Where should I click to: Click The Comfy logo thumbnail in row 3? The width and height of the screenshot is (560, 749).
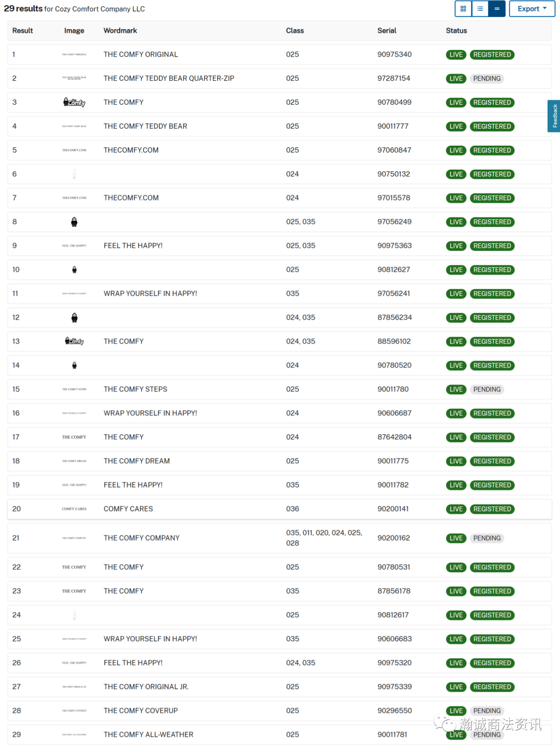74,102
